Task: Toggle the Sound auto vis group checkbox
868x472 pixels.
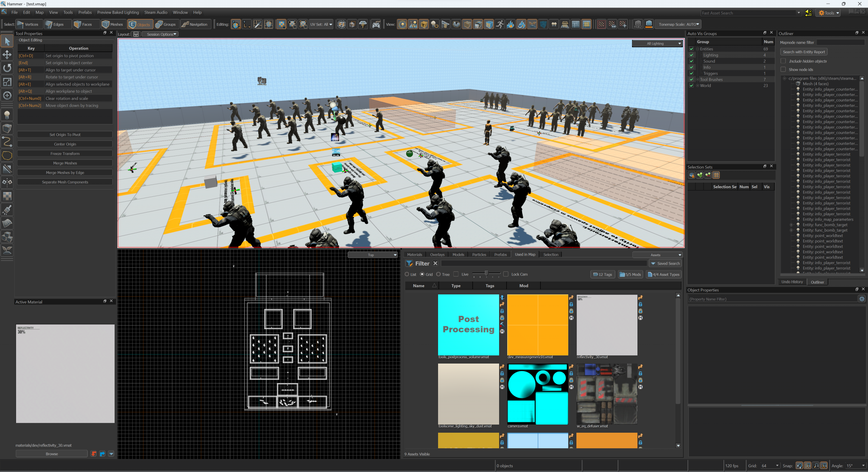Action: tap(691, 61)
